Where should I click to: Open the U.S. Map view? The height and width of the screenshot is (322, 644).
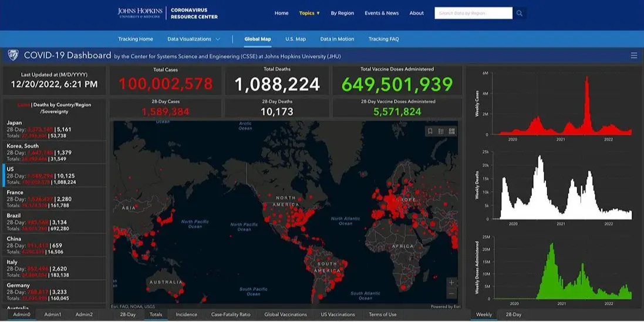296,39
